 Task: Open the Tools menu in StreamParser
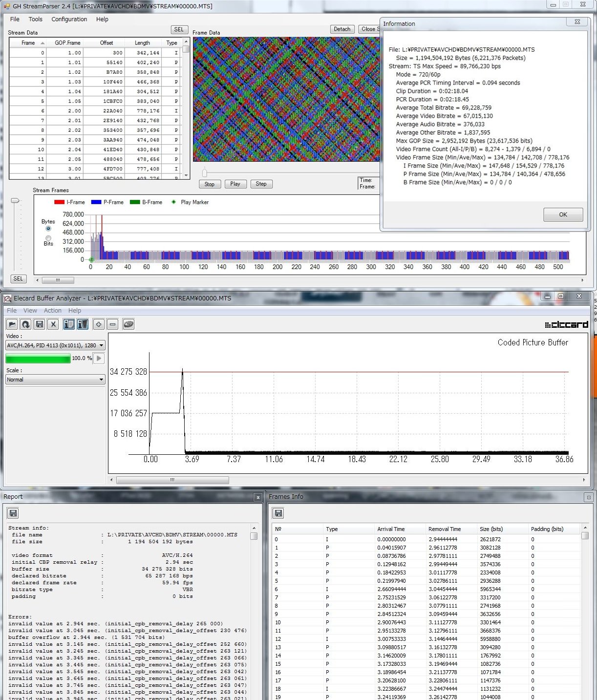pyautogui.click(x=35, y=19)
